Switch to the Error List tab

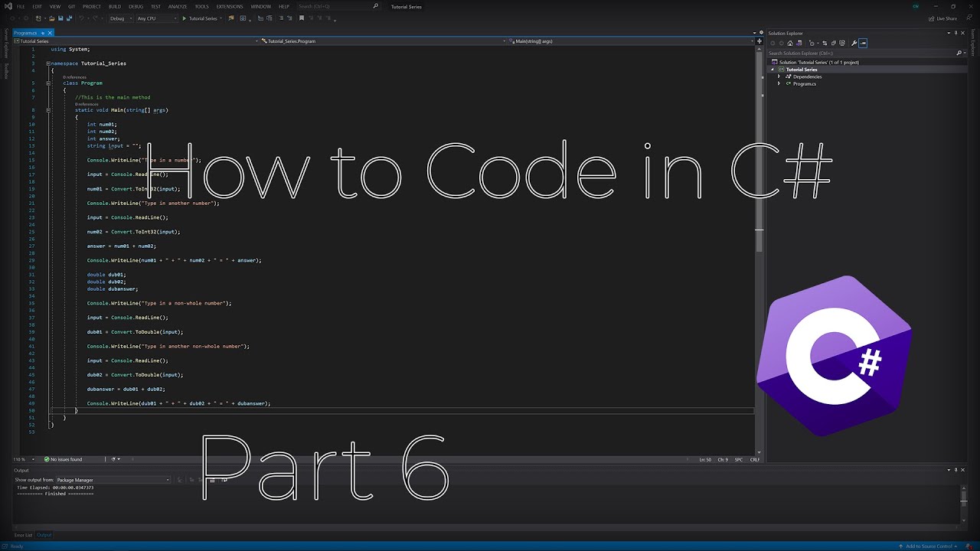pos(24,535)
